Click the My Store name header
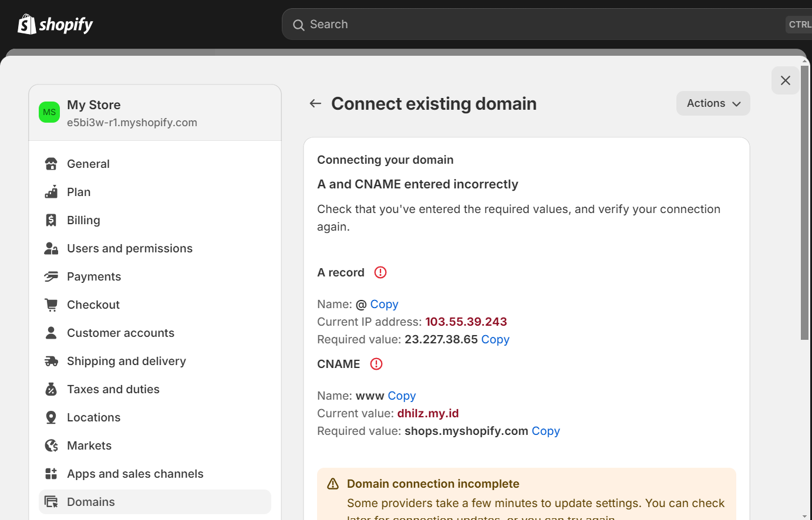This screenshot has height=520, width=812. [x=94, y=104]
